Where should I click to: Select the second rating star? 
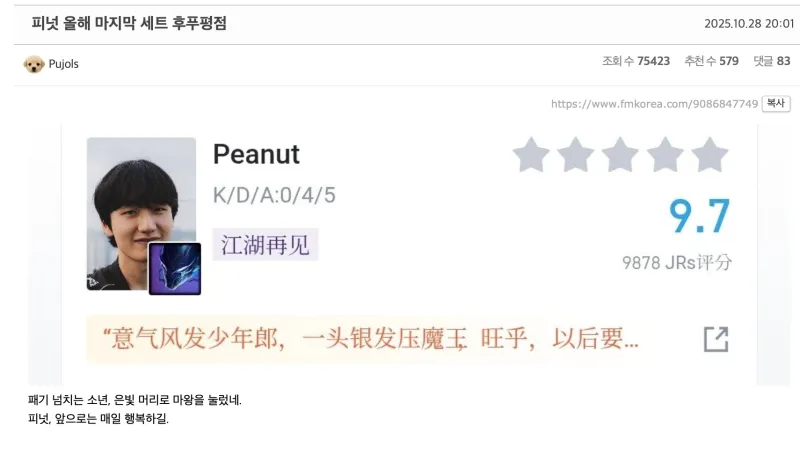tap(576, 155)
